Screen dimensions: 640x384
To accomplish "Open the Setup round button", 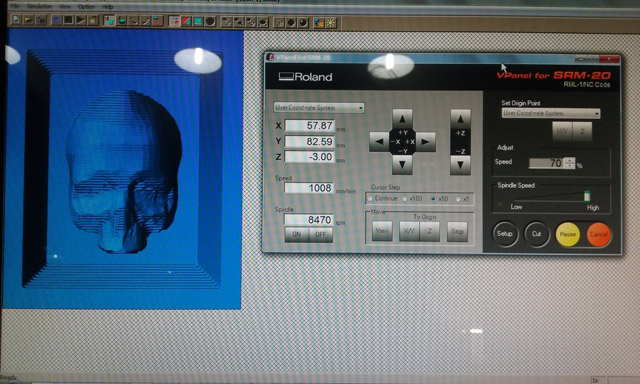I will 505,234.
